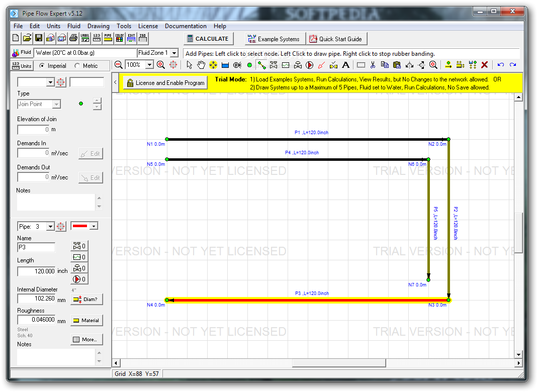The height and width of the screenshot is (392, 538).
Task: Click the Redo arrow icon
Action: tap(513, 65)
